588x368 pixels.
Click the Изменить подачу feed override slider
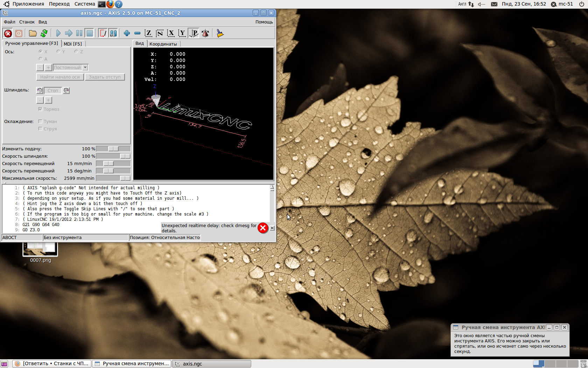click(x=113, y=149)
